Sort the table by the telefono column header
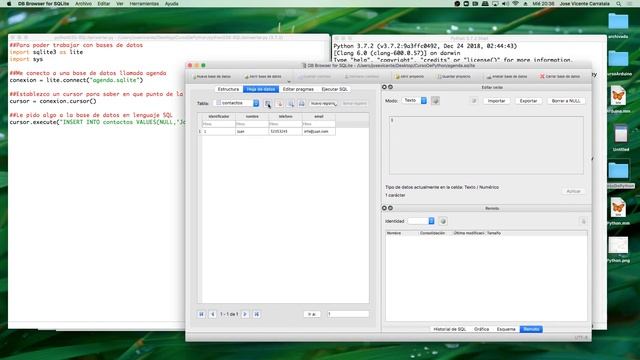Image resolution: width=640 pixels, height=360 pixels. click(285, 116)
